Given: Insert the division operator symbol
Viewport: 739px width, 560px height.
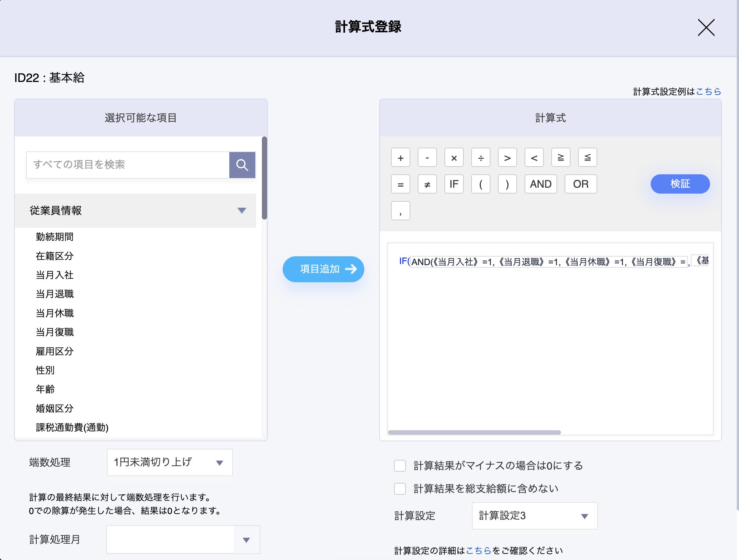Looking at the screenshot, I should pyautogui.click(x=480, y=158).
